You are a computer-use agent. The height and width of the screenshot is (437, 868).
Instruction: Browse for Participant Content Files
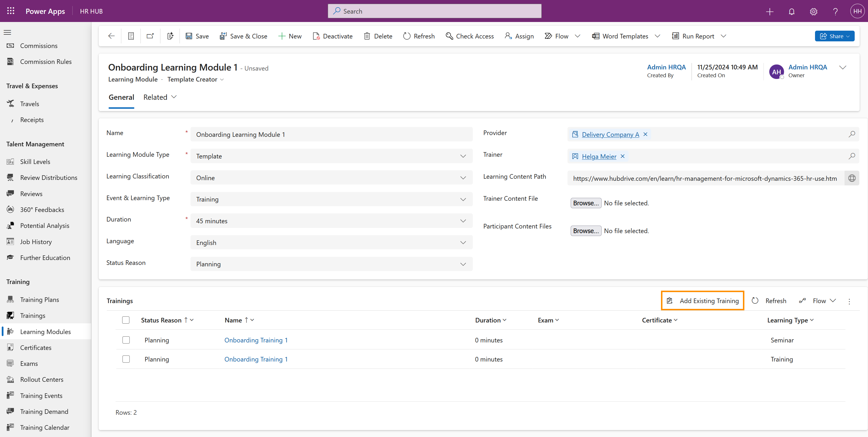coord(586,231)
